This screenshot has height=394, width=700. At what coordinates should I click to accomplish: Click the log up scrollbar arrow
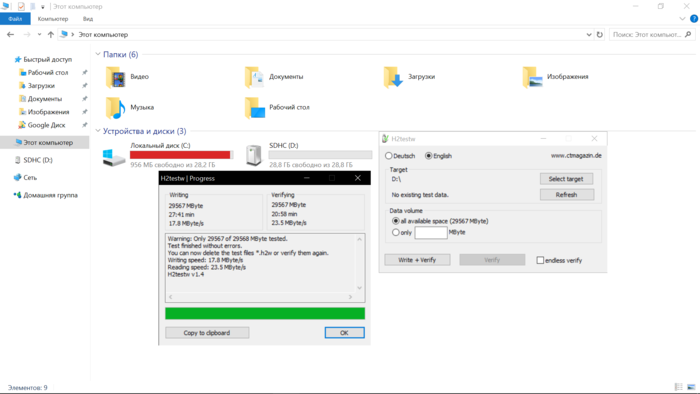pyautogui.click(x=360, y=239)
